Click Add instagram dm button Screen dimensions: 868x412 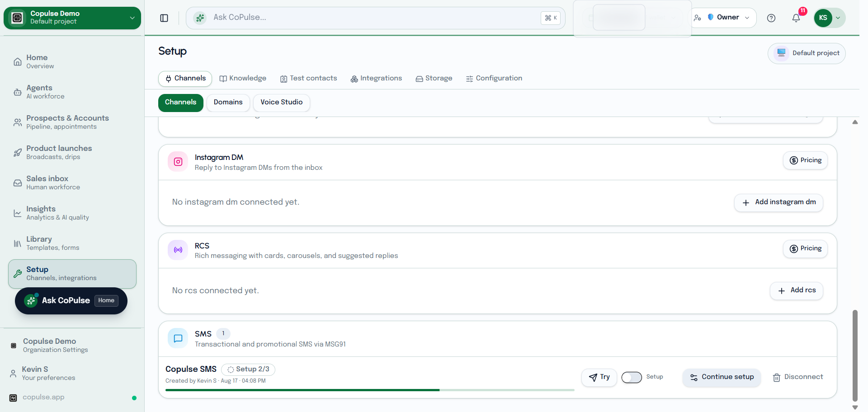[779, 202]
